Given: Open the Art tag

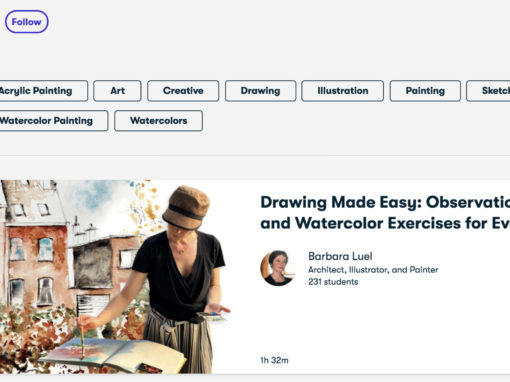Looking at the screenshot, I should click(x=117, y=91).
